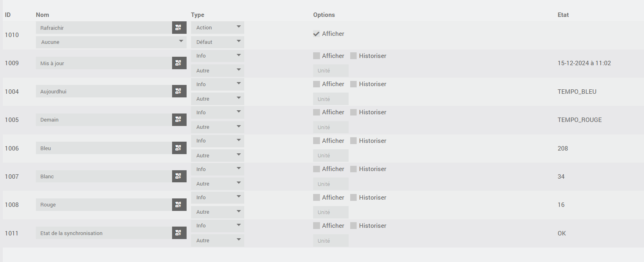
Task: Check Afficher on the Rouge row
Action: [x=316, y=198]
